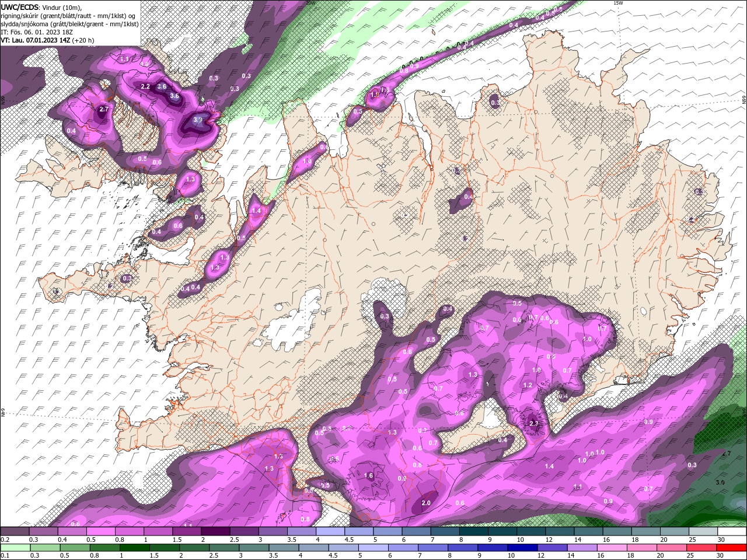Pick the purple-row swatch starting at 3
747x560 pixels.
(x=273, y=531)
